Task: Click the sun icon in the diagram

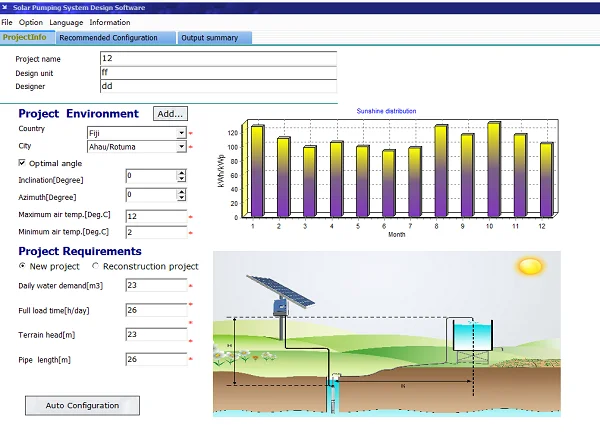Action: click(529, 267)
